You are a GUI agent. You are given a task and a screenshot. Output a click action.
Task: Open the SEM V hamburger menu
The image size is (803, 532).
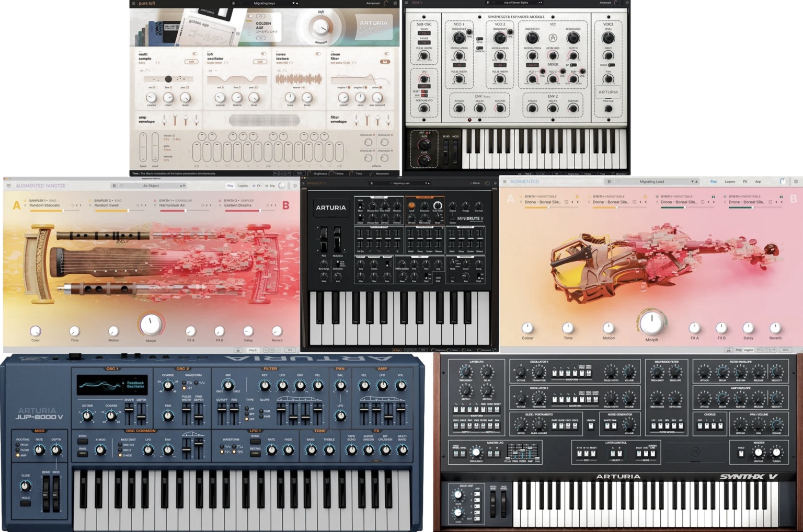pyautogui.click(x=407, y=3)
